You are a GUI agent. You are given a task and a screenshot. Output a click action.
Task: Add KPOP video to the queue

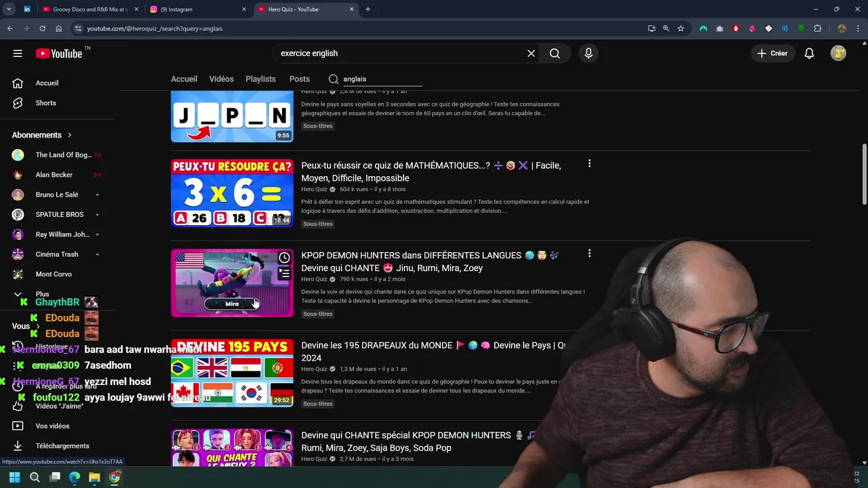coord(284,273)
